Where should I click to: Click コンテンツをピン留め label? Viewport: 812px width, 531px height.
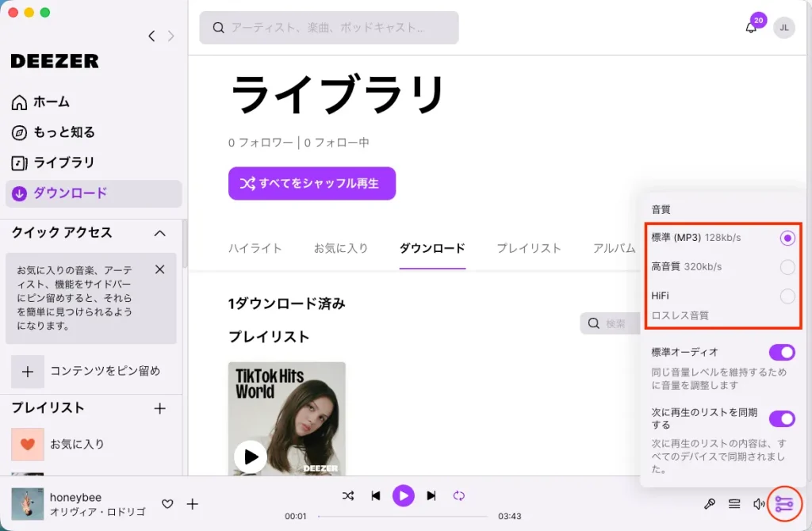click(105, 371)
